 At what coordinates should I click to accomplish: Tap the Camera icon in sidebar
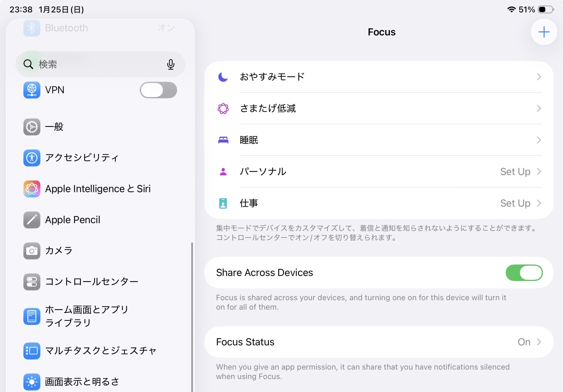point(32,251)
